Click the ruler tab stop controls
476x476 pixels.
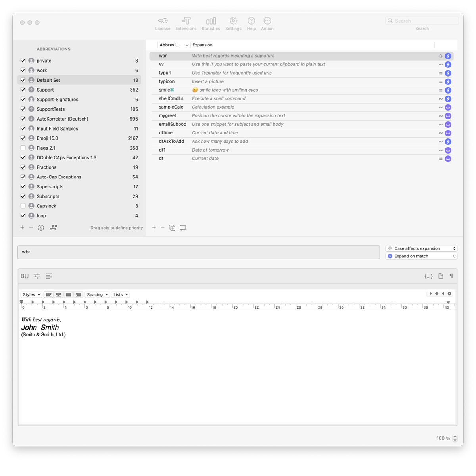point(440,294)
